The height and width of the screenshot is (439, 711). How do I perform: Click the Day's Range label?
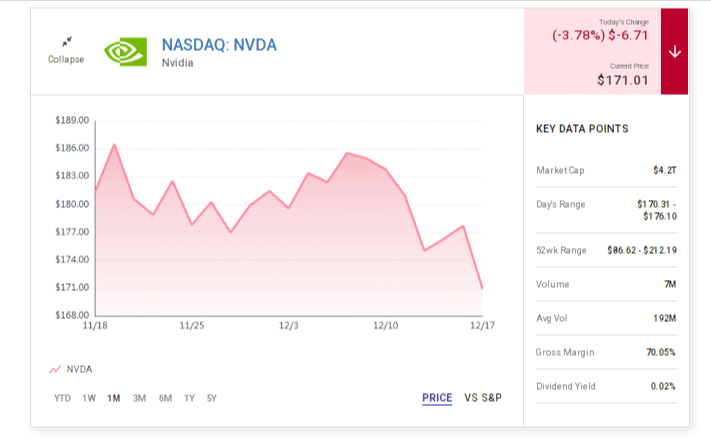[560, 204]
